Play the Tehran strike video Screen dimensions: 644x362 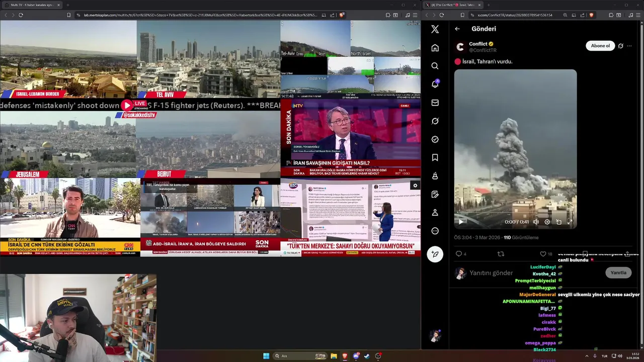point(460,222)
